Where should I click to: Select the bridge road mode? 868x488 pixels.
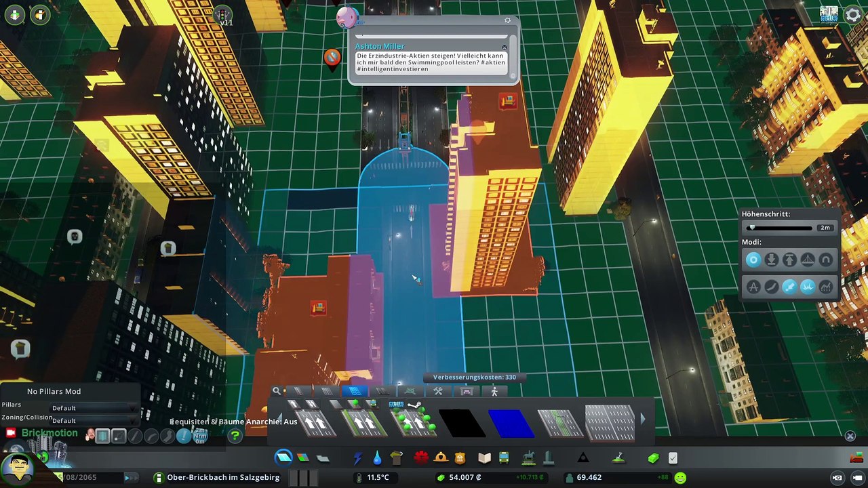coord(808,260)
